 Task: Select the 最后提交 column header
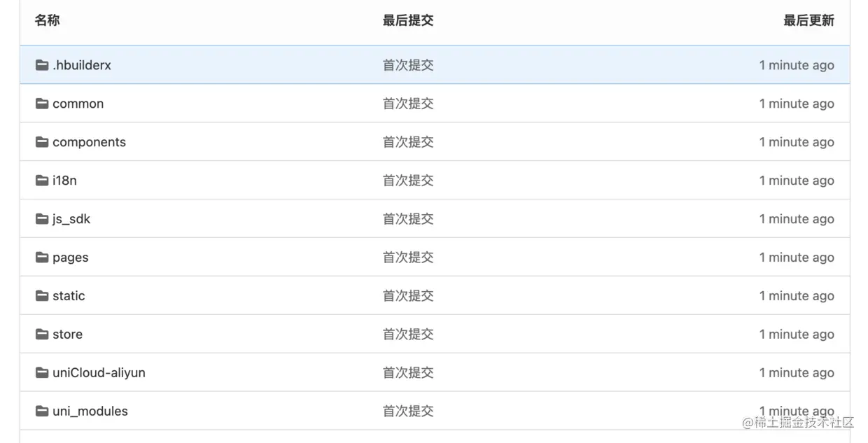pyautogui.click(x=408, y=20)
